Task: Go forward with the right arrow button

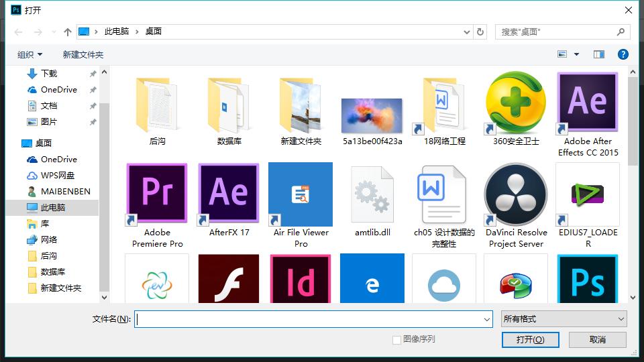Action: pyautogui.click(x=38, y=32)
